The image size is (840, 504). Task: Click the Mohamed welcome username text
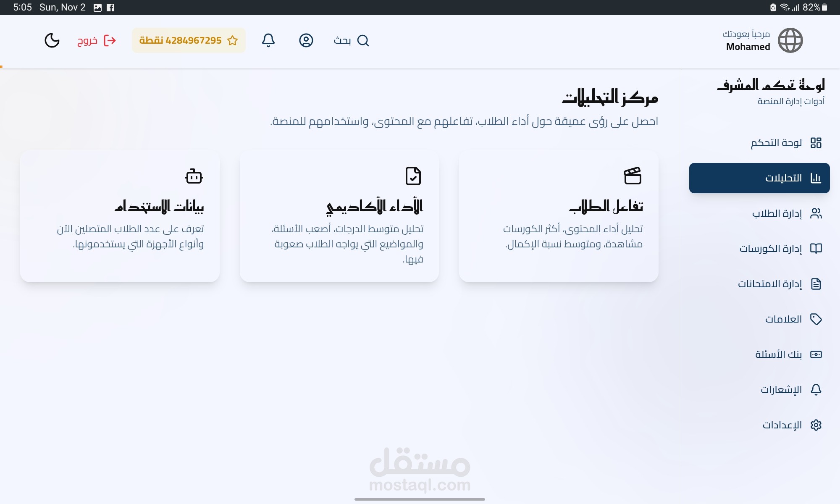pyautogui.click(x=748, y=47)
